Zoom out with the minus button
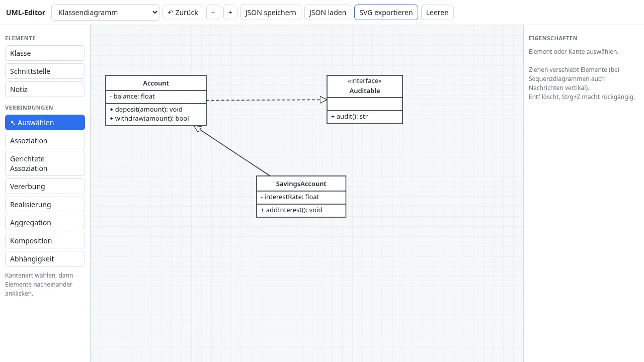The height and width of the screenshot is (362, 644). click(213, 13)
